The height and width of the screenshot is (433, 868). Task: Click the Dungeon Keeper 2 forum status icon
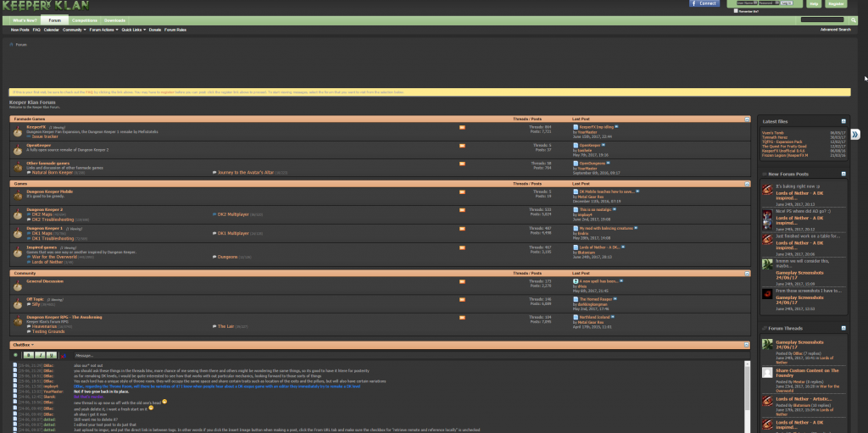tap(18, 214)
